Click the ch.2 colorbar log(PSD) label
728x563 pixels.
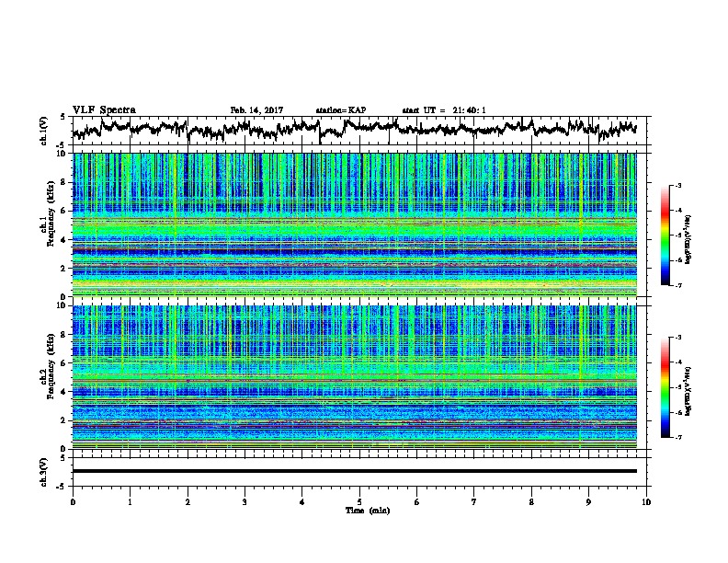pyautogui.click(x=688, y=392)
